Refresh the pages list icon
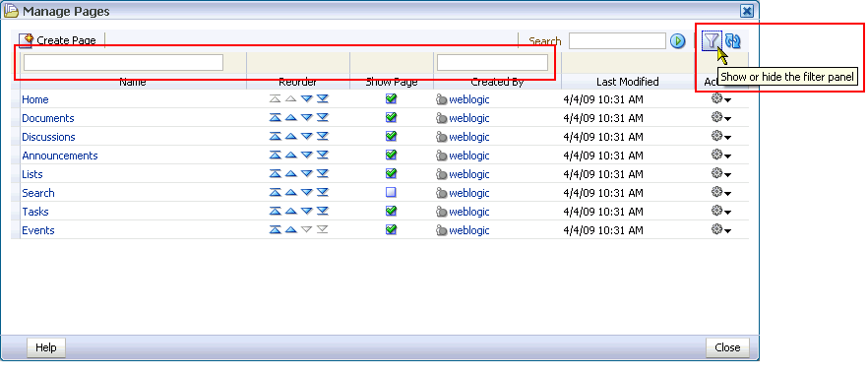868x375 pixels. tap(733, 41)
